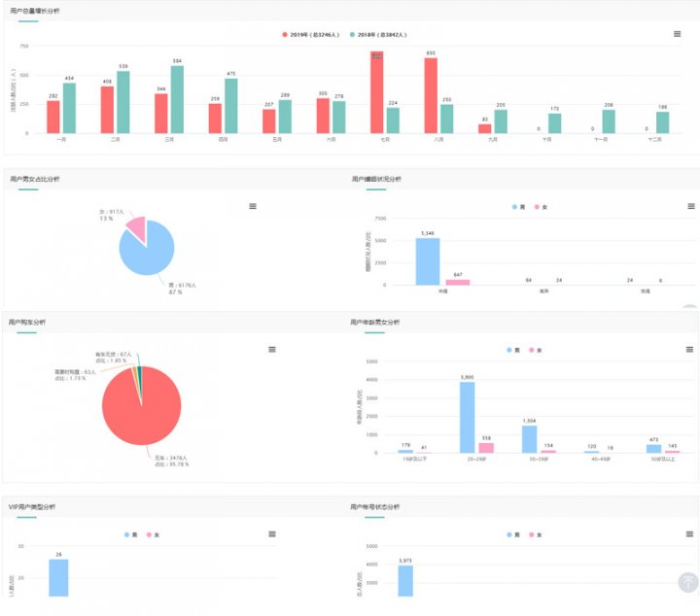Click the green 四月 bar labeled 475
Viewport: 700px width, 616px height.
click(x=231, y=106)
